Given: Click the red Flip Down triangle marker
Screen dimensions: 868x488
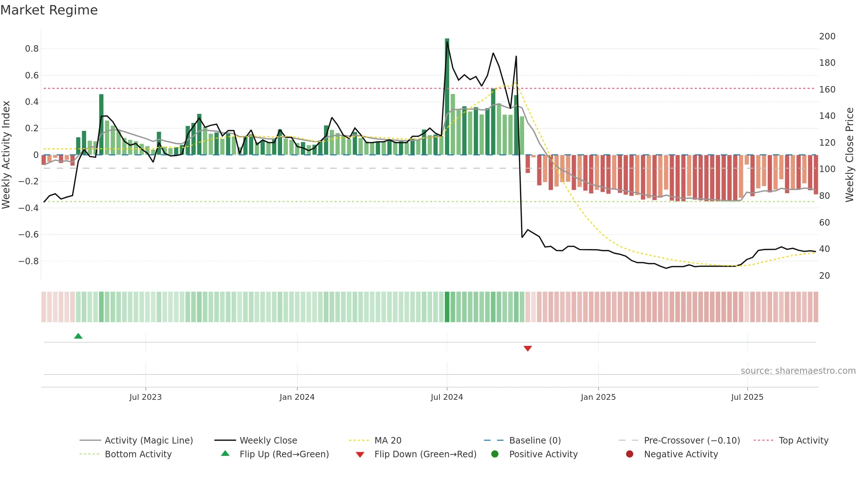Looking at the screenshot, I should coord(528,348).
